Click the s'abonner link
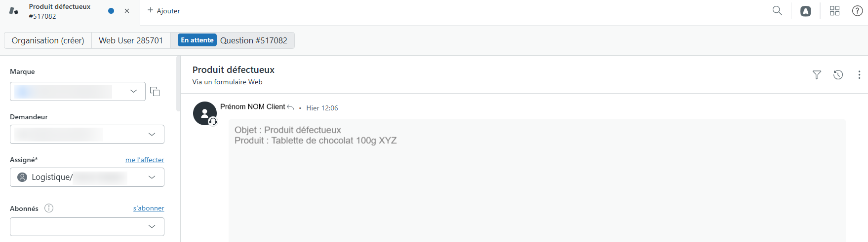This screenshot has width=868, height=242. pyautogui.click(x=149, y=208)
